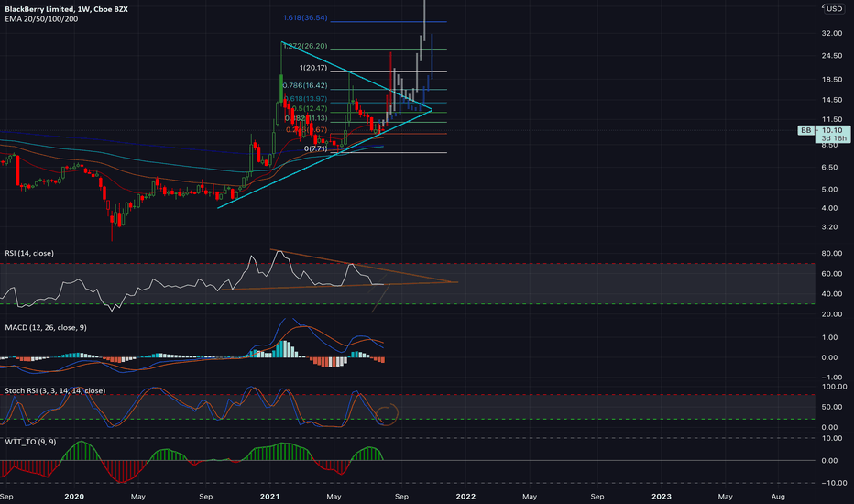
Task: Click the 60.00 RSI scale value
Action: [x=832, y=274]
